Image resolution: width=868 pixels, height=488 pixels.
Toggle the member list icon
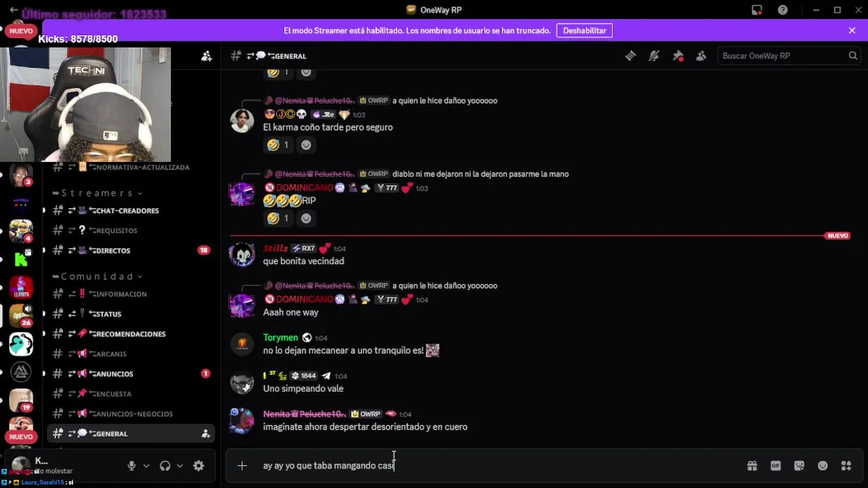701,56
